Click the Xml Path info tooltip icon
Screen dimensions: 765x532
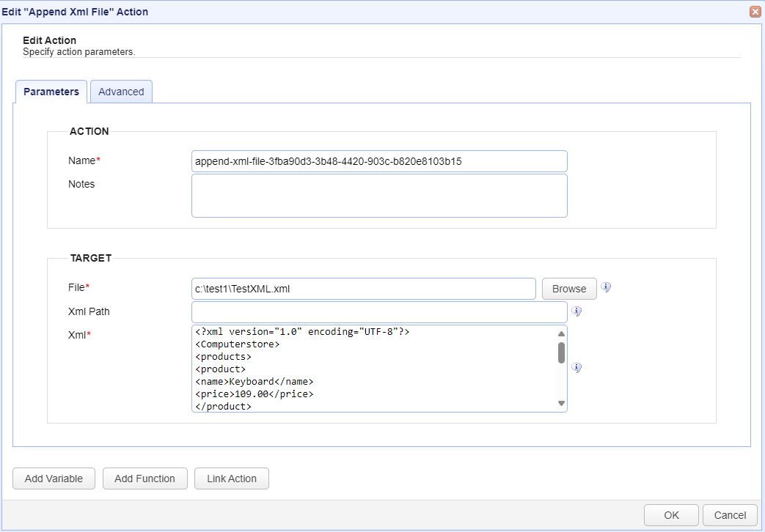577,311
